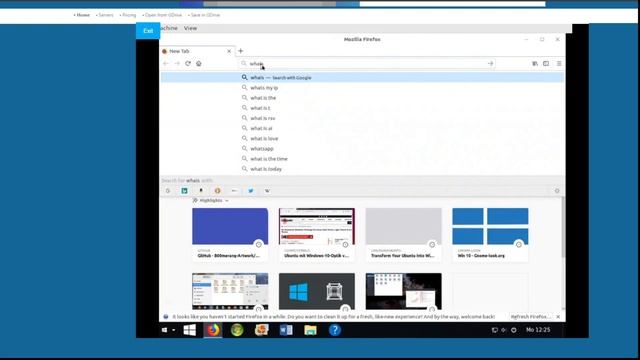Screen dimensions: 640x360
Task: Open the file manager folder in taskbar
Action: (x=310, y=330)
